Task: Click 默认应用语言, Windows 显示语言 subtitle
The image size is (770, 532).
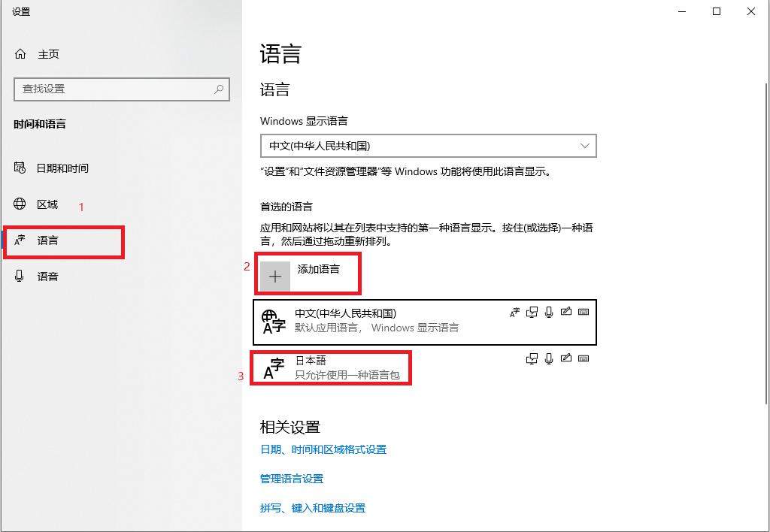Action: pos(377,328)
